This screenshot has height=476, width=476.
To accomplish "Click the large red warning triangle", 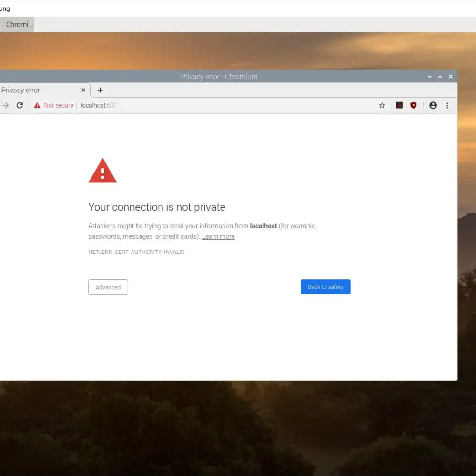I will (102, 171).
